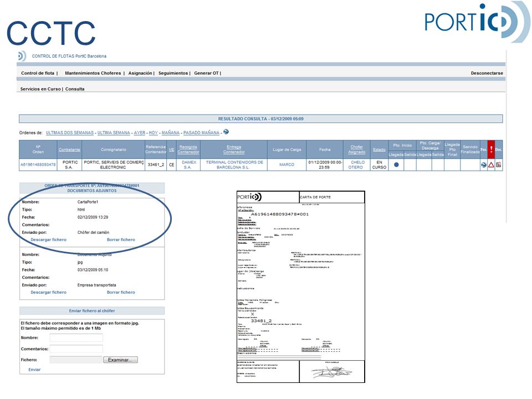Click the Empresa transportista sender value
Screen dimensions: 532x399
click(96, 285)
